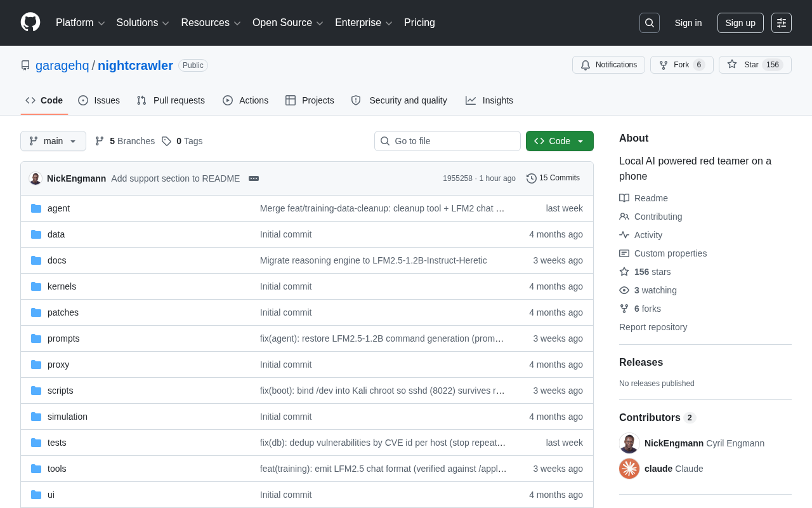
Task: Click the patches folder icon
Action: (x=36, y=312)
